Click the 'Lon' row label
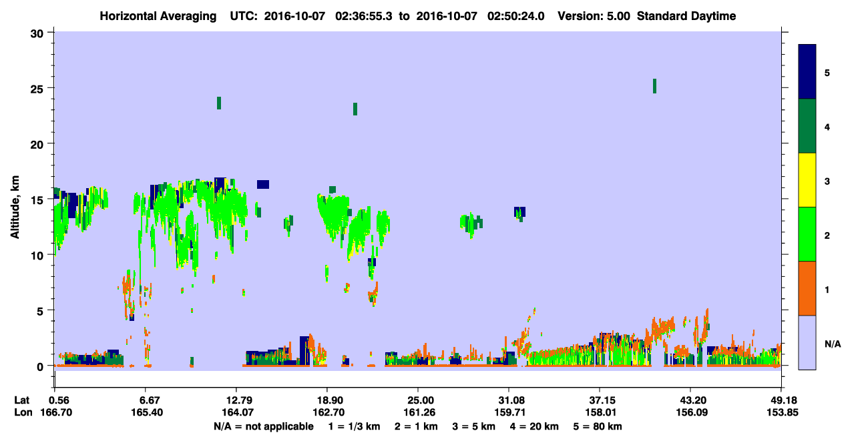 pyautogui.click(x=23, y=413)
